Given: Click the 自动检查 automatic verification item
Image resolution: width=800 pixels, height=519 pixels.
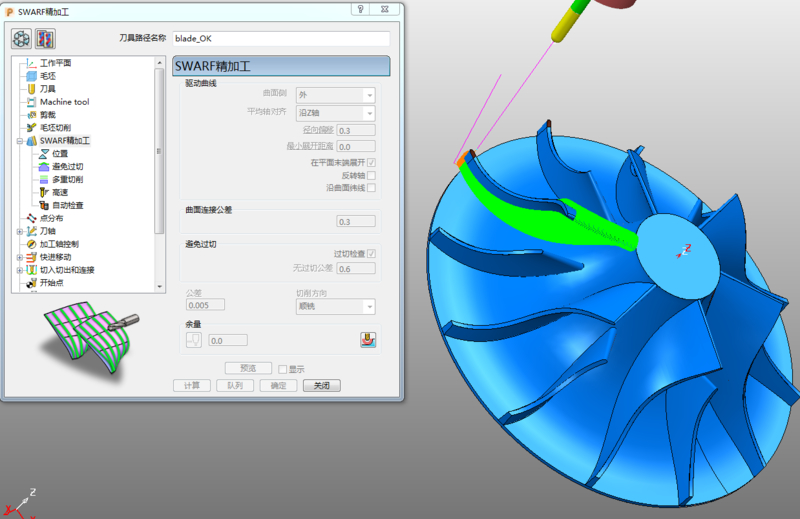Looking at the screenshot, I should 67,205.
